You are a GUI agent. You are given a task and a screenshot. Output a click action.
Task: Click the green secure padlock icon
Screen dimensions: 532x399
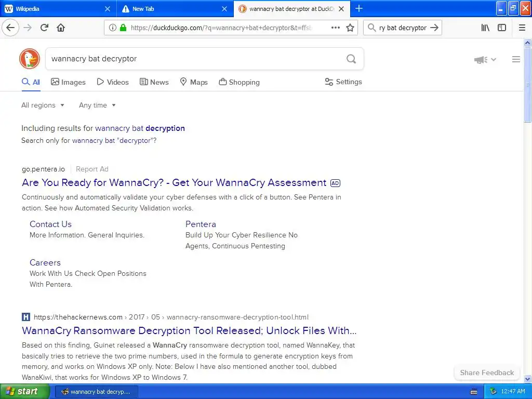pyautogui.click(x=123, y=28)
